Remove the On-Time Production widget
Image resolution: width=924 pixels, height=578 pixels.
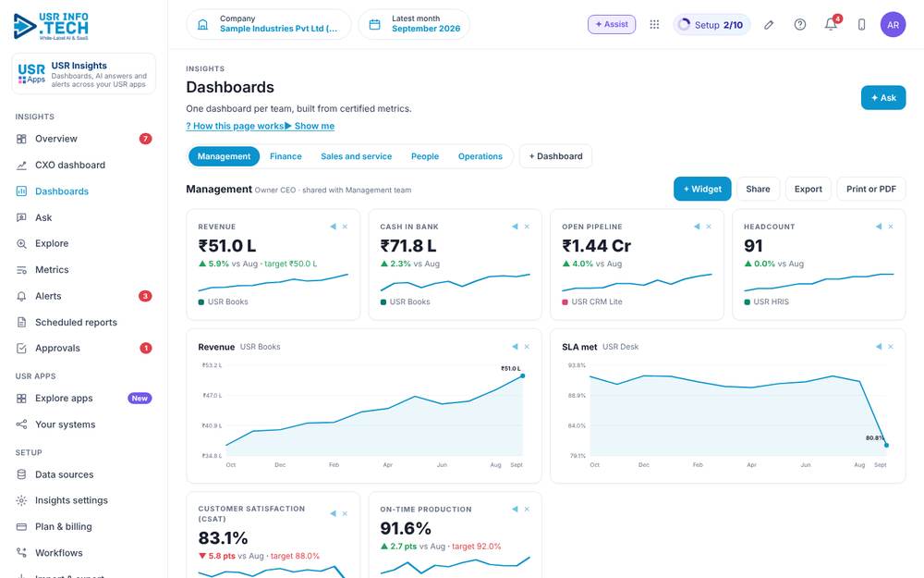point(527,509)
